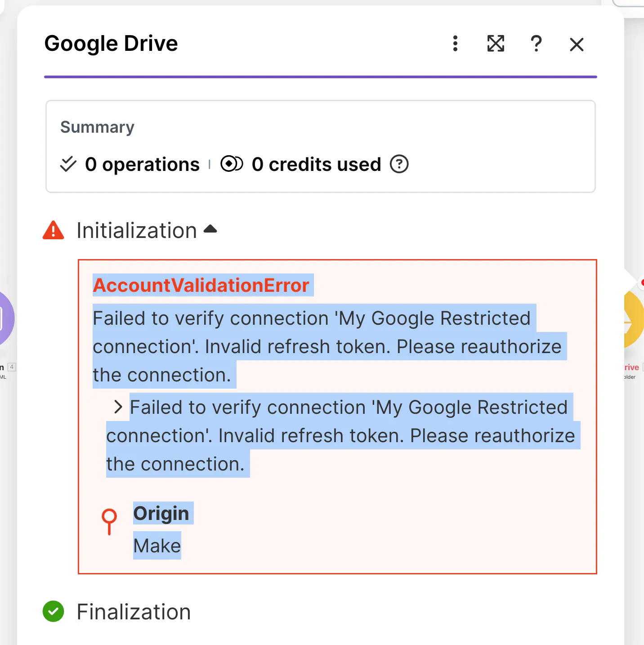
Task: Click the Initialization section heading
Action: (137, 230)
